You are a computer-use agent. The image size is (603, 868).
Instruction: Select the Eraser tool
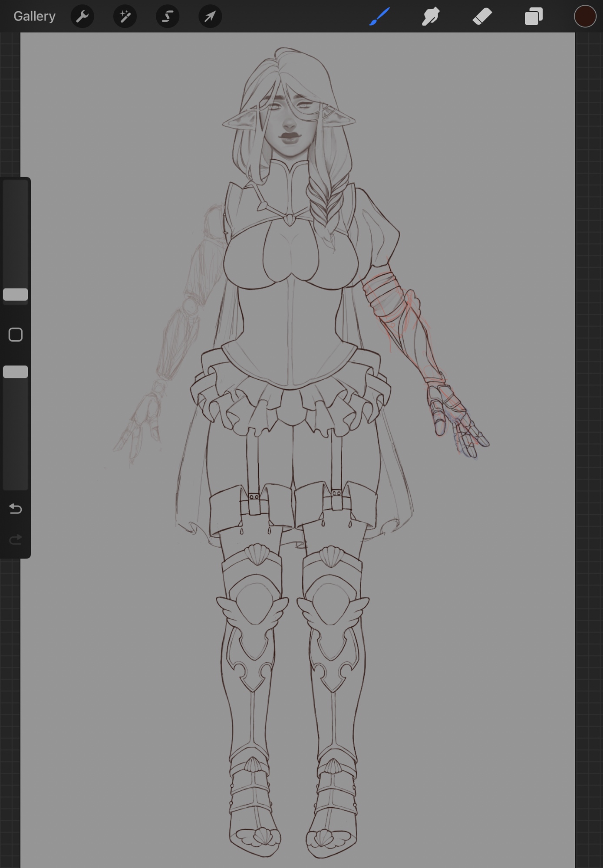coord(482,16)
